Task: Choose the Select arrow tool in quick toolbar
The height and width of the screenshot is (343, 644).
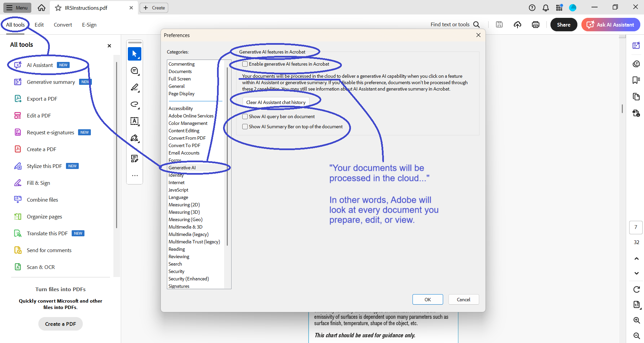Action: (135, 54)
